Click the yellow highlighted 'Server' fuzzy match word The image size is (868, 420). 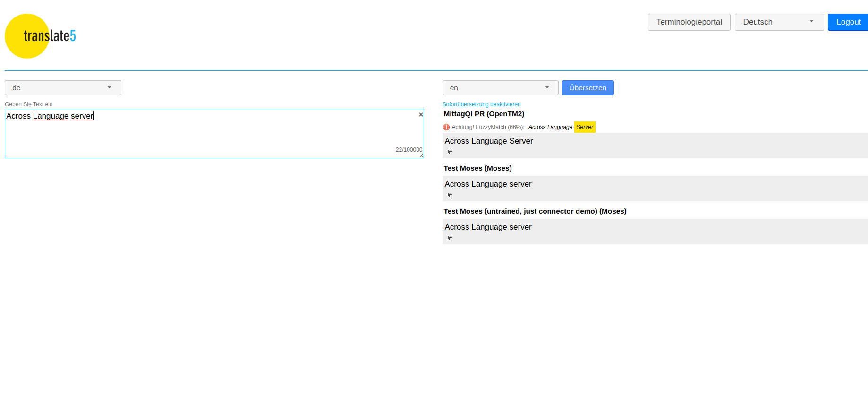point(585,127)
